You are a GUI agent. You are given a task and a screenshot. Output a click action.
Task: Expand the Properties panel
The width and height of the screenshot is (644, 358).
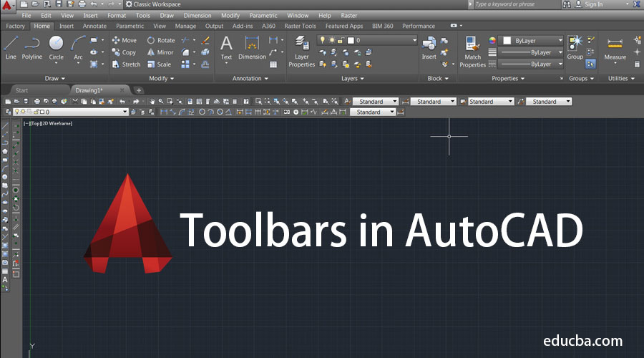tap(508, 78)
